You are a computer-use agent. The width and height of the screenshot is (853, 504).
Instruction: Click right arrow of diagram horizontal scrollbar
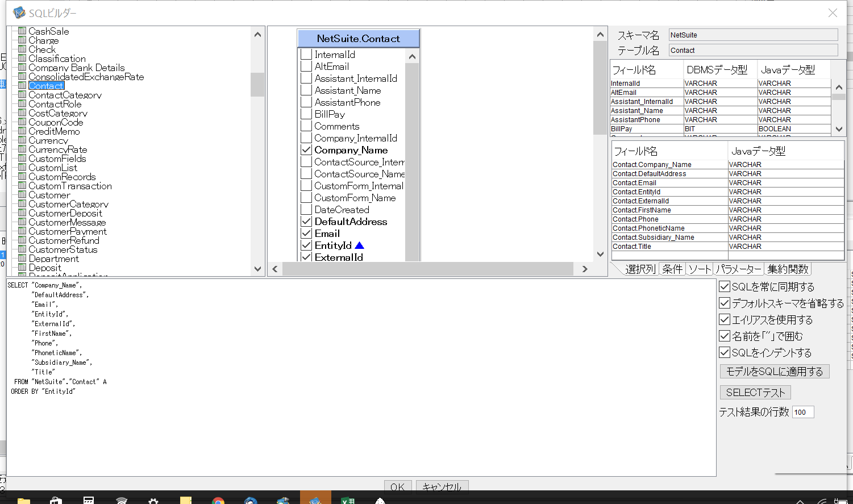pos(585,269)
